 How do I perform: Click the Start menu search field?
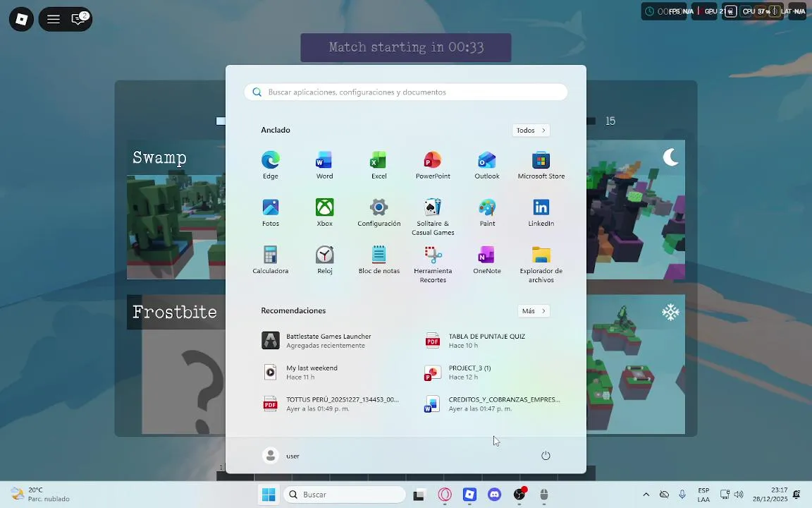[406, 92]
